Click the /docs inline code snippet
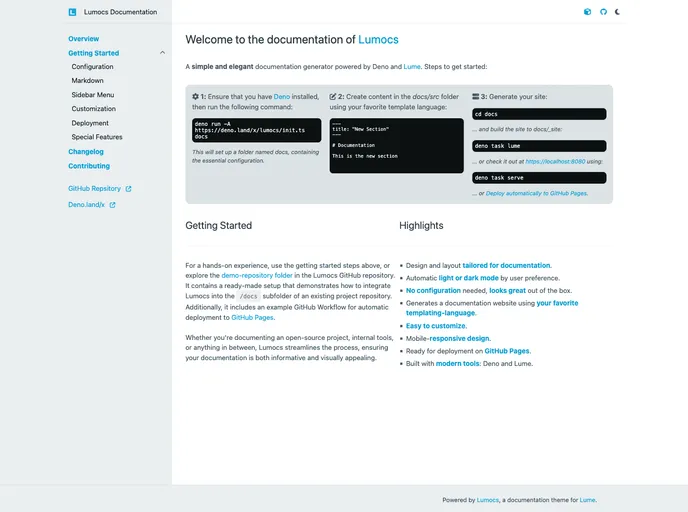The width and height of the screenshot is (688, 512). tap(248, 296)
